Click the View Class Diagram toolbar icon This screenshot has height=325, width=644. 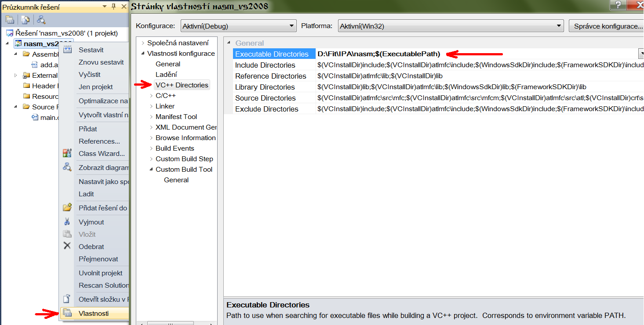41,20
